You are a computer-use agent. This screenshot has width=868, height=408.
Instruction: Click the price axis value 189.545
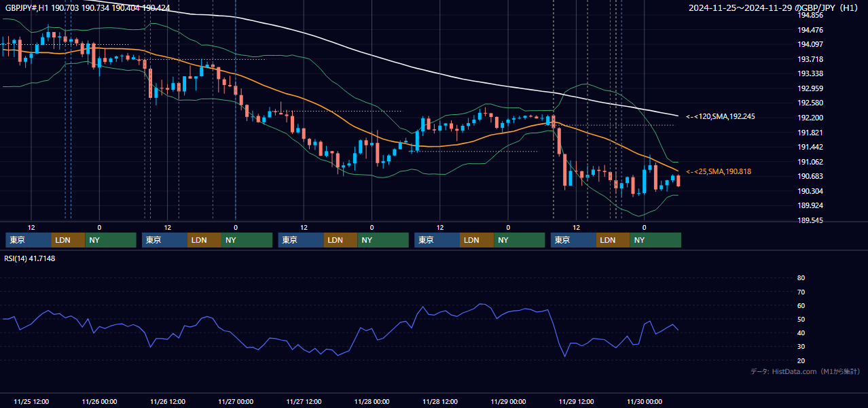[810, 221]
